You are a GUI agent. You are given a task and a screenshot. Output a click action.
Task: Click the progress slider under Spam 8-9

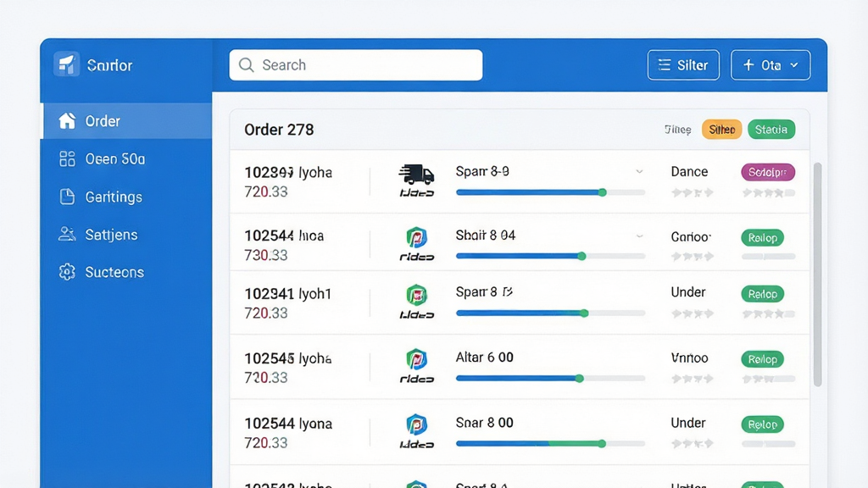(x=551, y=192)
